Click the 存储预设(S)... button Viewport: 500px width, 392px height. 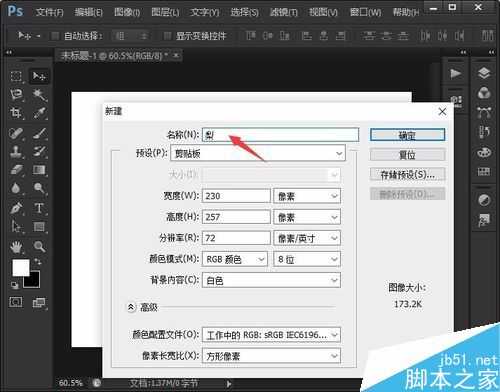click(407, 174)
